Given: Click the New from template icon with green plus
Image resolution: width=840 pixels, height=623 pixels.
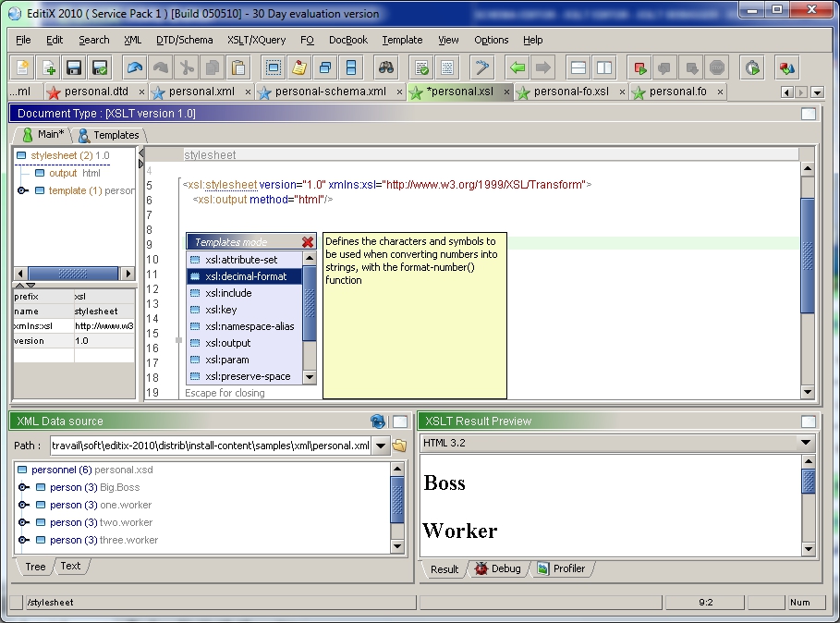Looking at the screenshot, I should (x=48, y=67).
